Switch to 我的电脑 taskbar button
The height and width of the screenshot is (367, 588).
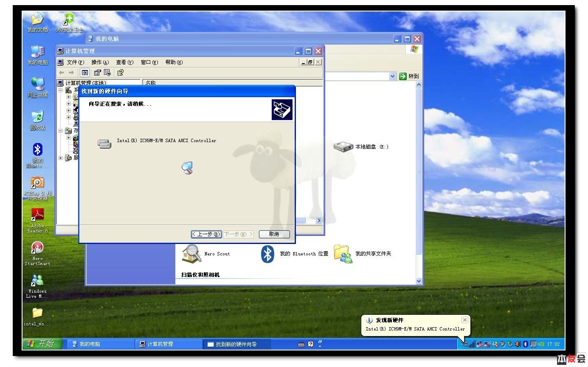coord(101,344)
